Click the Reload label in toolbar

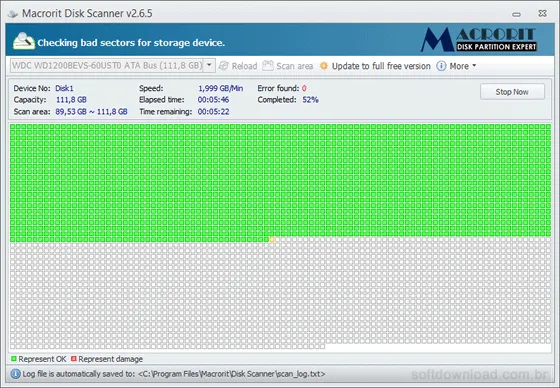244,66
